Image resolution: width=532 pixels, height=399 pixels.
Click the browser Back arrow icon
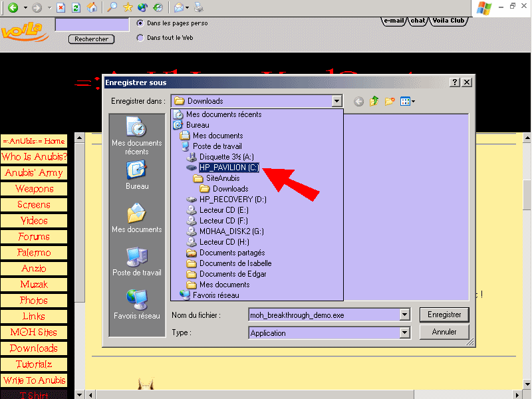pos(13,7)
